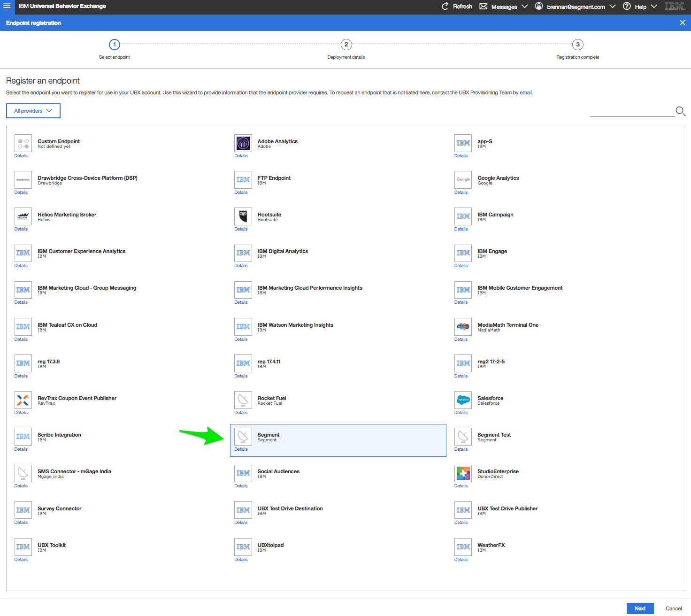The width and height of the screenshot is (691, 616).
Task: Switch to the Deployment details step
Action: 346,45
